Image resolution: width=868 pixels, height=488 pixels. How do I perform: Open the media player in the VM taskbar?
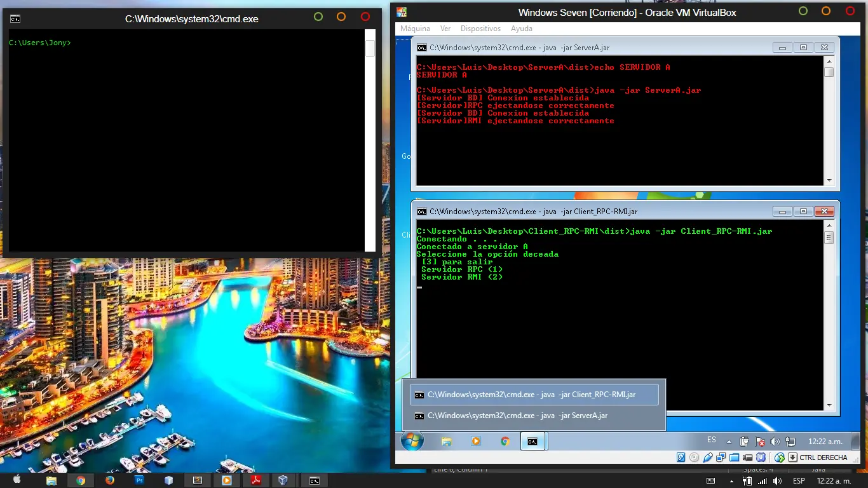click(x=475, y=441)
